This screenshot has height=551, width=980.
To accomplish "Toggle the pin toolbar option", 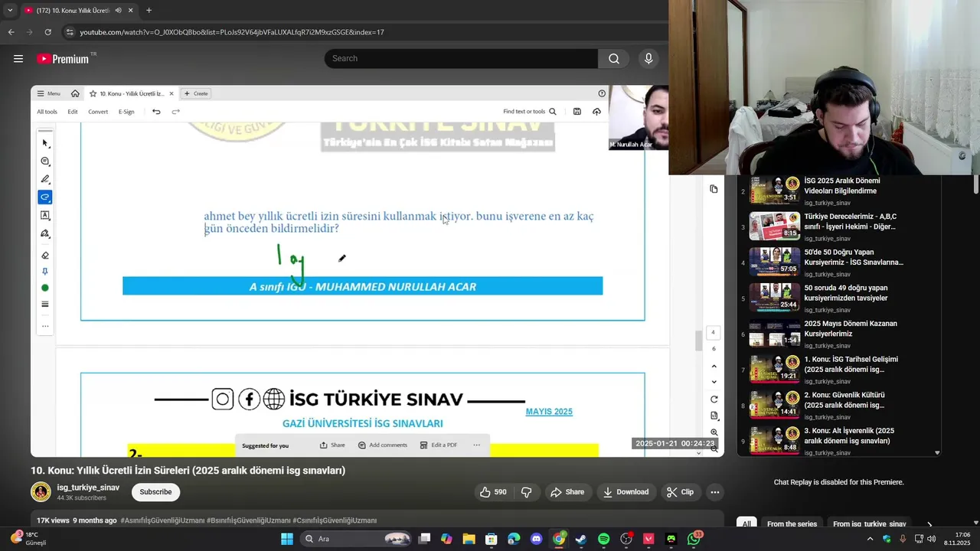I will [x=45, y=272].
